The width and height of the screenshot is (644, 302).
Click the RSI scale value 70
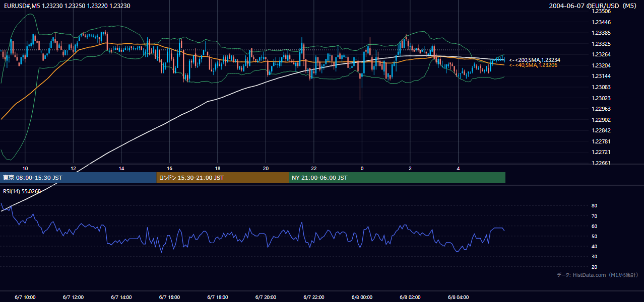coord(595,216)
